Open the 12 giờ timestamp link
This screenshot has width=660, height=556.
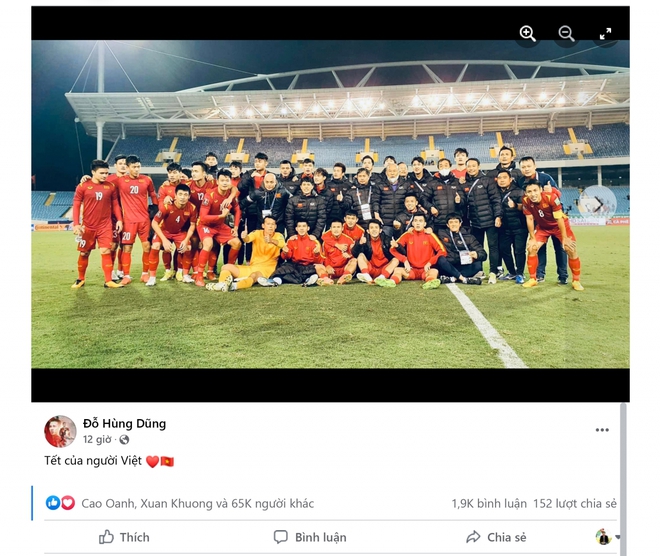[x=97, y=439]
